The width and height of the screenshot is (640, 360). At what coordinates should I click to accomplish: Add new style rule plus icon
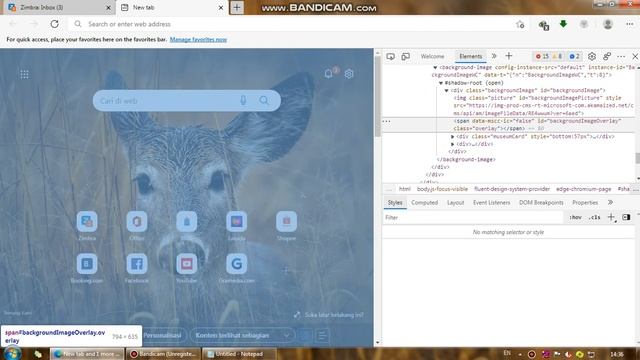pyautogui.click(x=611, y=217)
